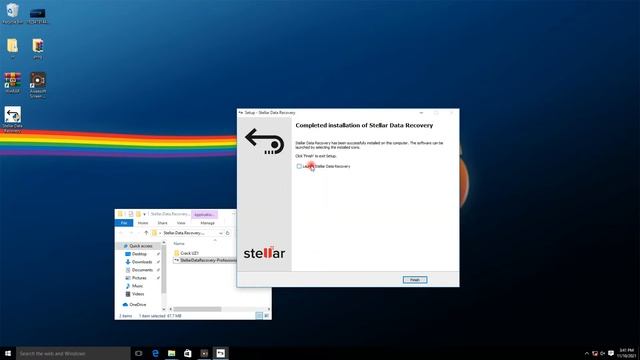Show hidden system tray icons
This screenshot has width=640, height=360.
tap(587, 353)
